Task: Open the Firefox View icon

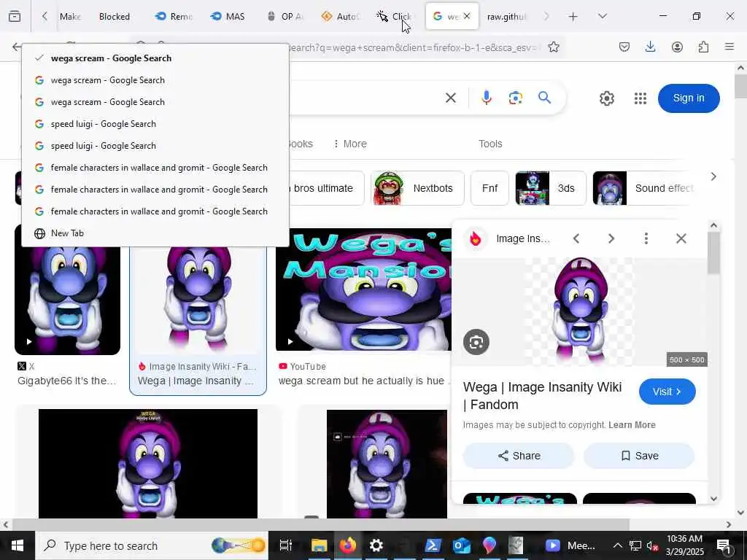Action: tap(15, 16)
